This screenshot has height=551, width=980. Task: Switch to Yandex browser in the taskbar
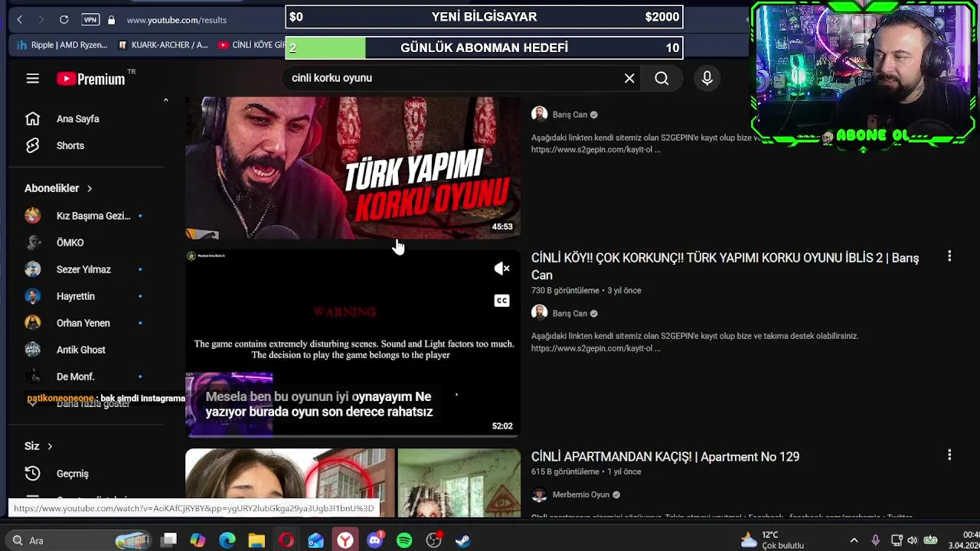(345, 540)
